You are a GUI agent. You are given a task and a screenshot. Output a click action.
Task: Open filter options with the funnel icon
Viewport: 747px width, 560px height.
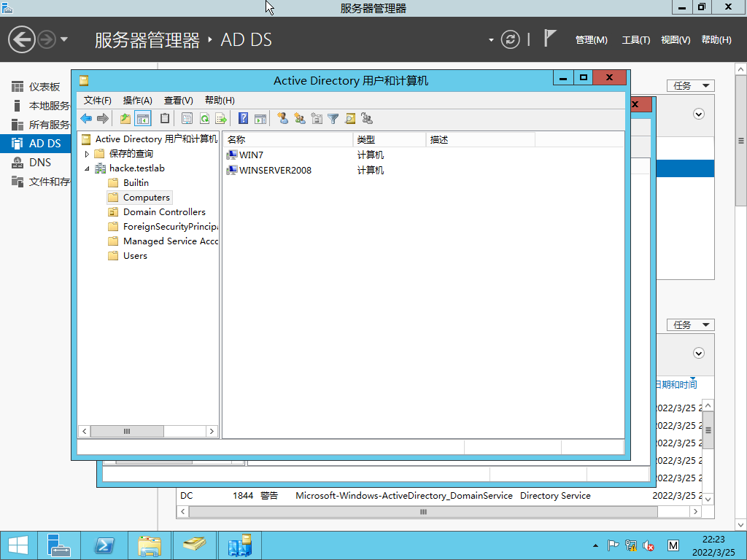click(x=333, y=119)
